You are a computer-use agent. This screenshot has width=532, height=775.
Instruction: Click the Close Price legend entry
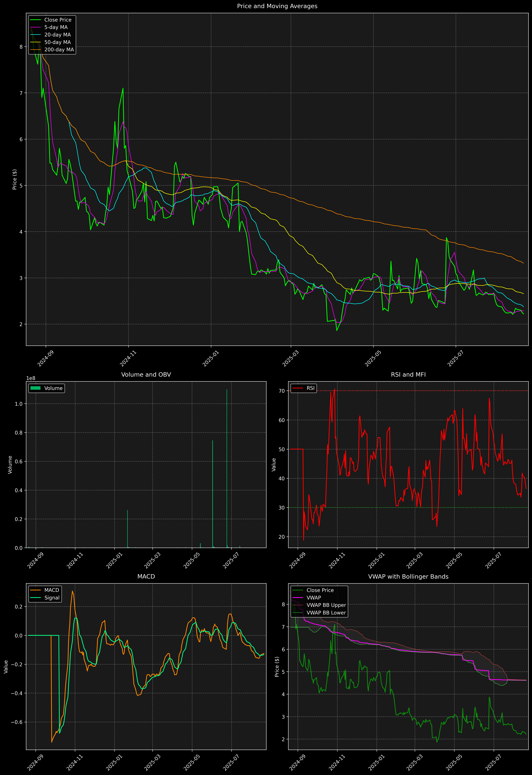coord(58,20)
